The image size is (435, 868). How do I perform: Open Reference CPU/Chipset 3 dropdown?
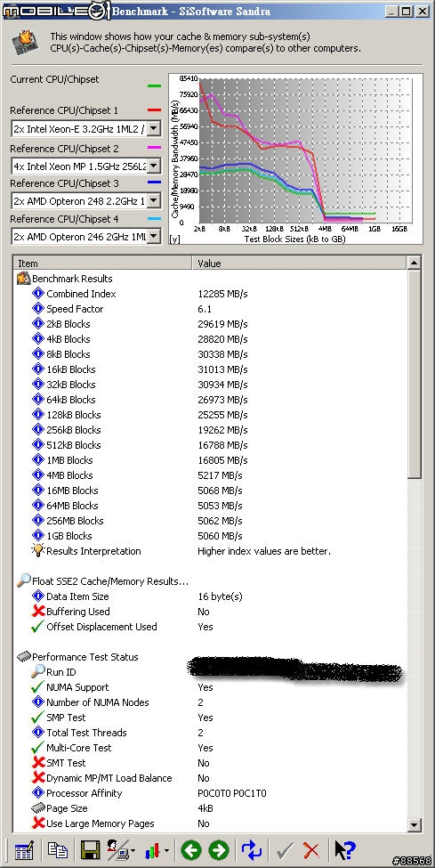click(154, 200)
